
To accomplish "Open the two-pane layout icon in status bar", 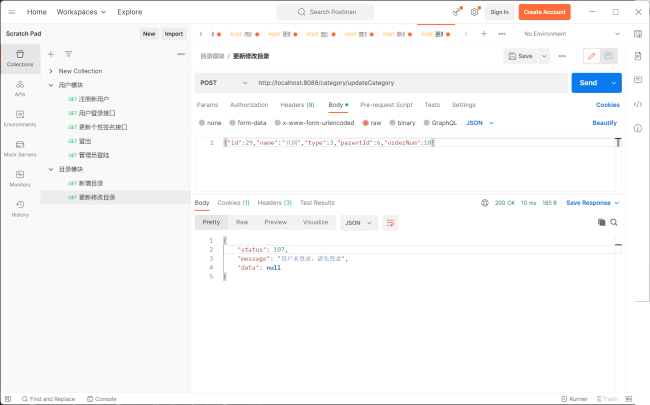I will tap(628, 399).
